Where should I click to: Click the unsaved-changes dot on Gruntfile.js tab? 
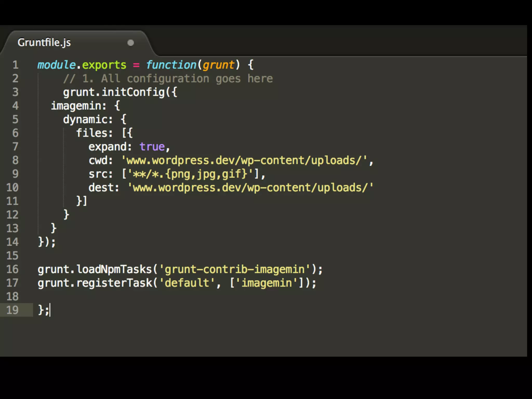131,43
